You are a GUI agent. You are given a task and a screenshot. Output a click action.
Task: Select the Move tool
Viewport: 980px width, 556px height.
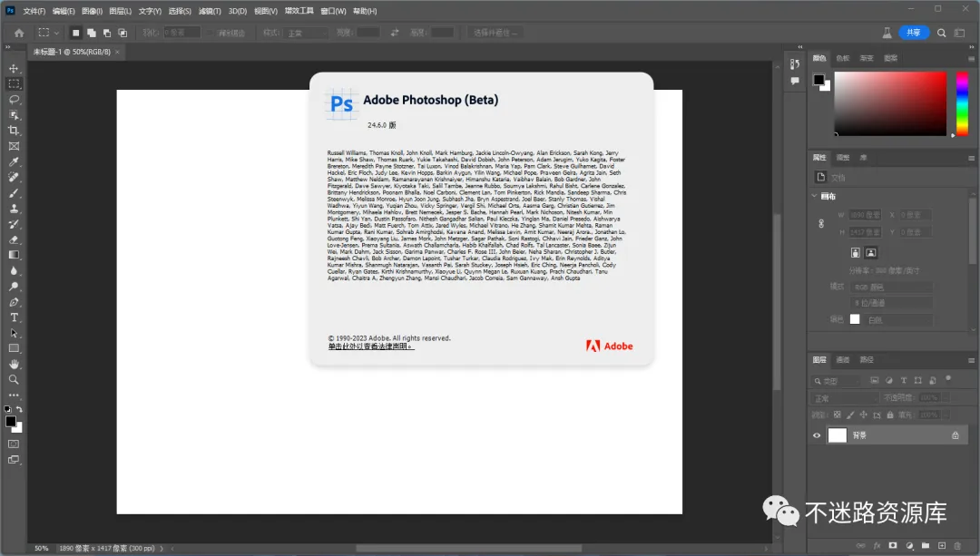point(14,68)
